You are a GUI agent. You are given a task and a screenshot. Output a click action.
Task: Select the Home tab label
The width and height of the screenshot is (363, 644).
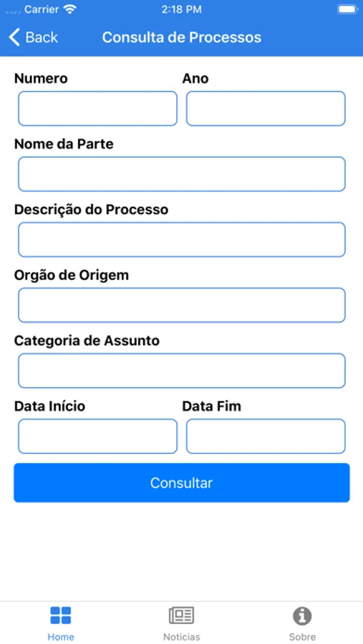[x=61, y=637]
